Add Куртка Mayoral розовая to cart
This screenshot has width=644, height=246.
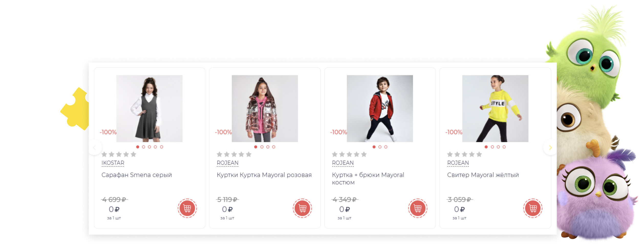point(302,208)
